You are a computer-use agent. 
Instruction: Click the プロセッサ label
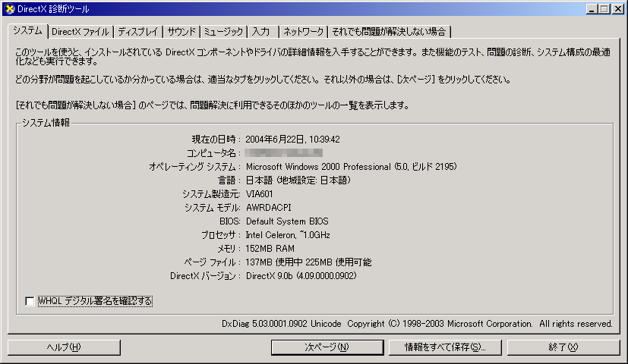coord(220,235)
